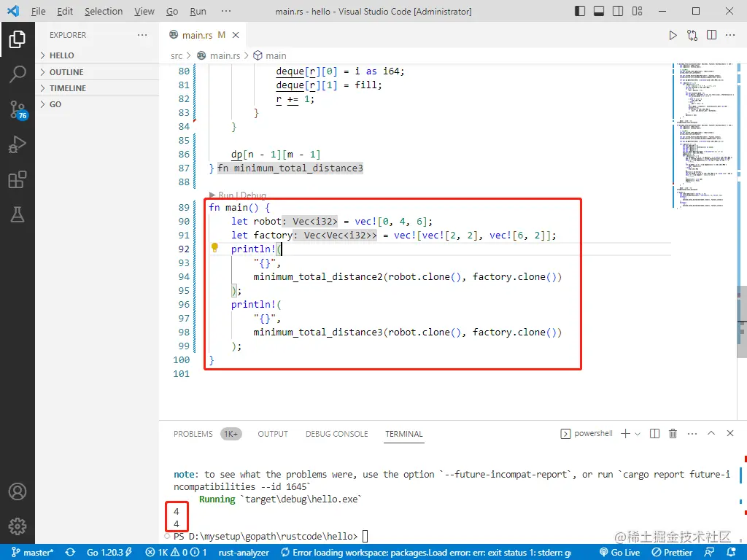Kill terminal with trash icon
Screen dimensions: 747x560
click(x=673, y=433)
